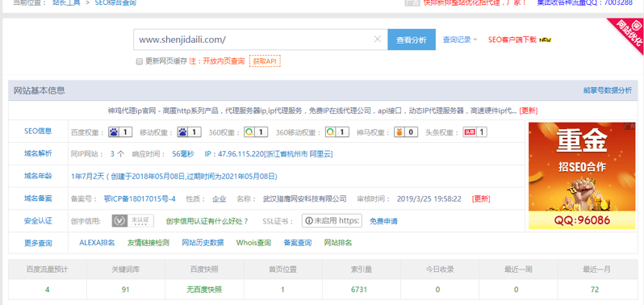Screen dimensions: 644x305
Task: Click the Baidu traffic estimate value 4
Action: tap(48, 290)
